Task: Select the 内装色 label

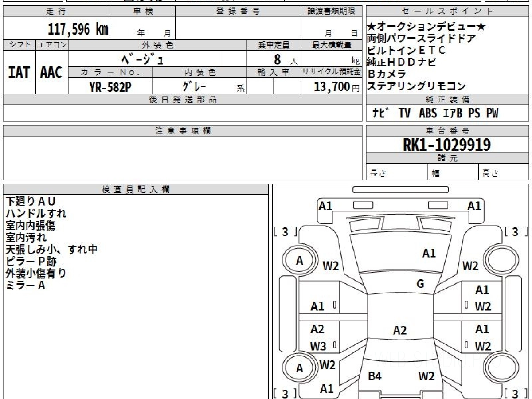Action: click(x=199, y=72)
